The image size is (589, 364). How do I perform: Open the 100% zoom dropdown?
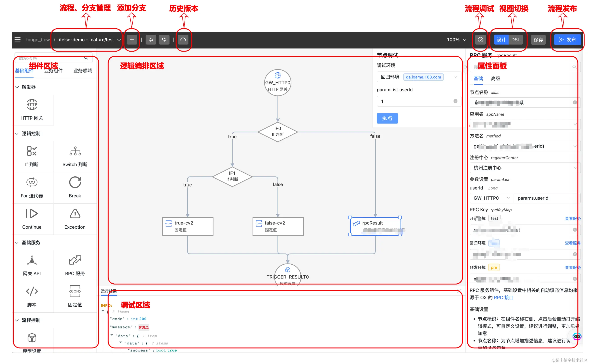pos(456,40)
